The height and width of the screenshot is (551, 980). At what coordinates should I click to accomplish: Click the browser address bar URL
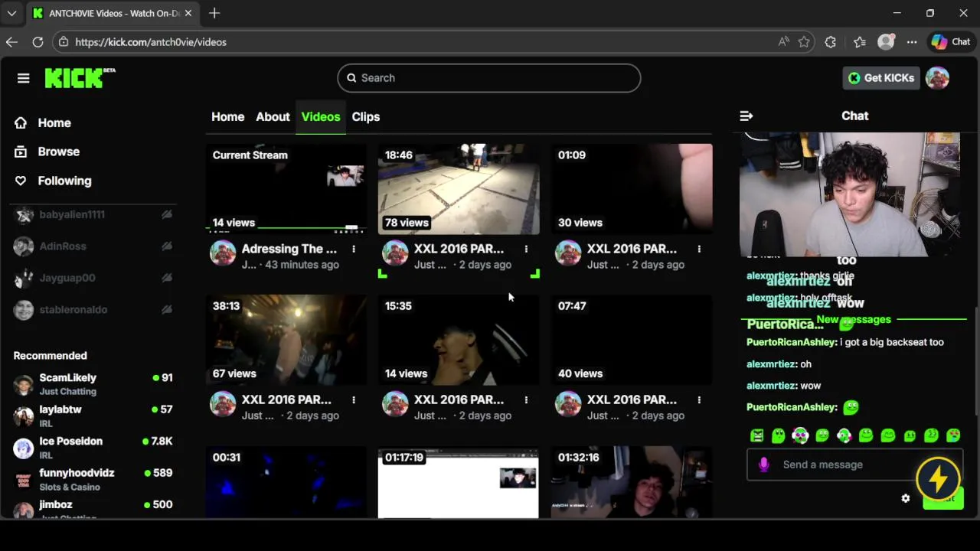coord(151,42)
